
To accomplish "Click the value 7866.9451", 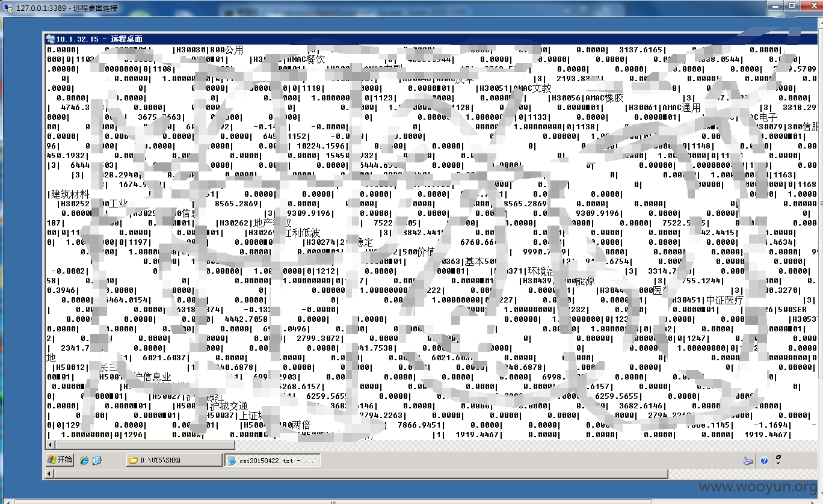I will click(419, 425).
